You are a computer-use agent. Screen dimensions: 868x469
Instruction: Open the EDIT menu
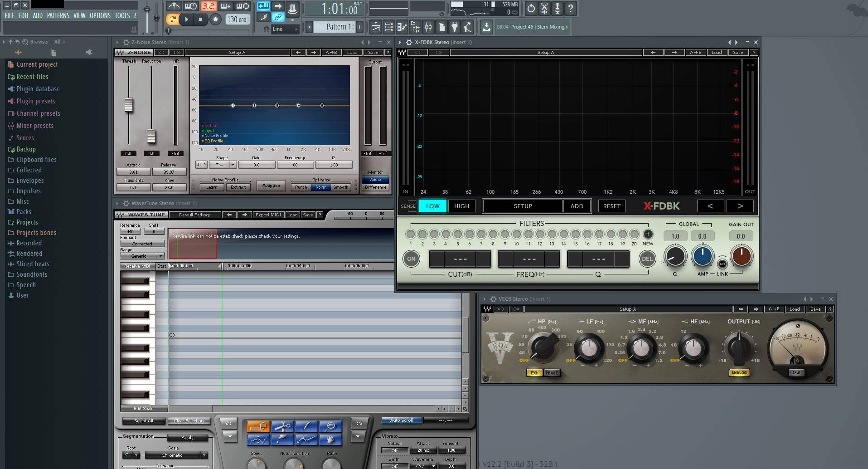[24, 15]
